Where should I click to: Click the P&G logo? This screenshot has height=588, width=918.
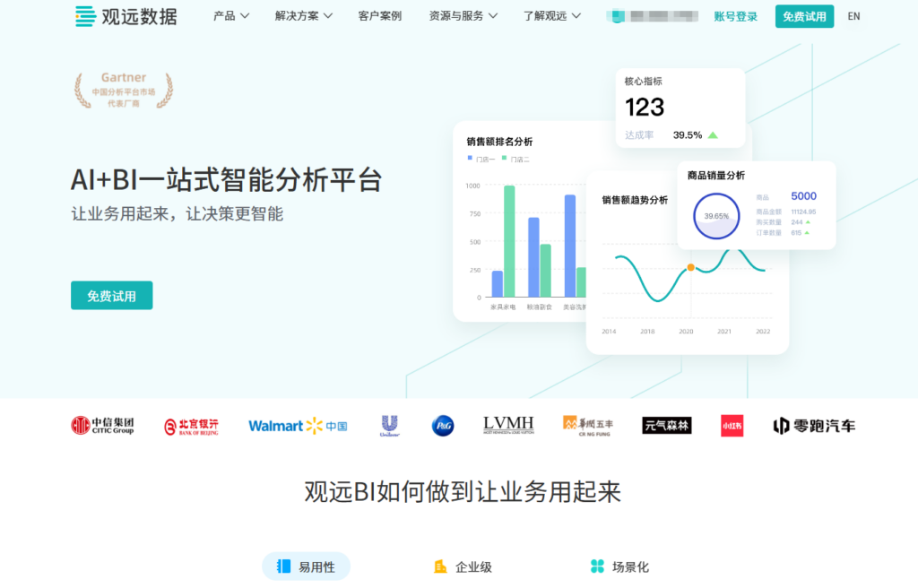tap(443, 426)
